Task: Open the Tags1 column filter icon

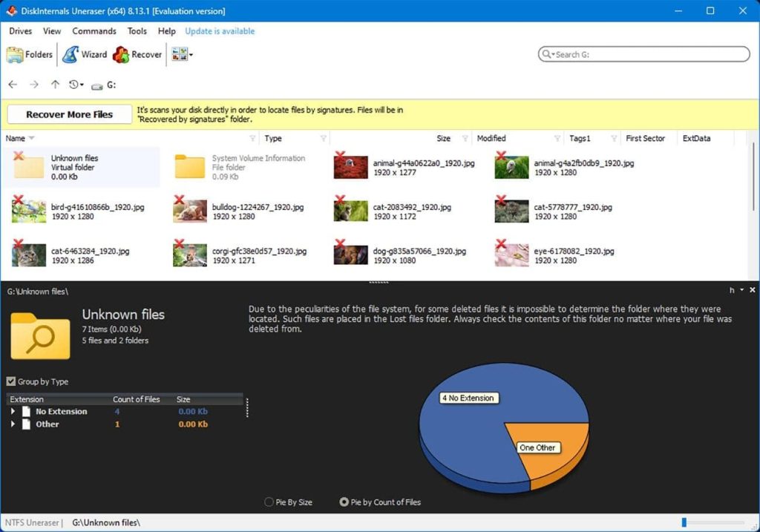Action: (x=614, y=139)
